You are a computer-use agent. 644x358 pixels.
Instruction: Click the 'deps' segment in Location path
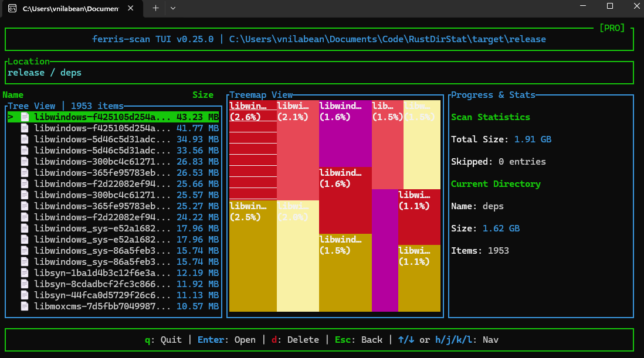70,73
